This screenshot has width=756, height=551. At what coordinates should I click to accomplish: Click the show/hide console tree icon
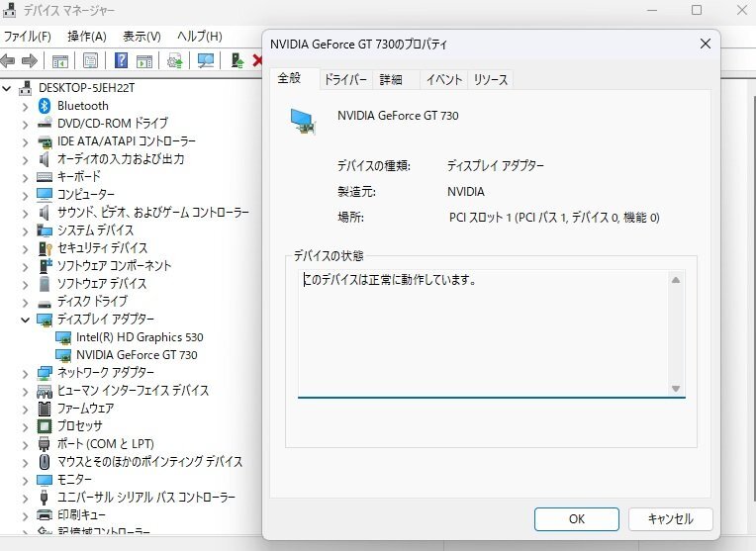[x=60, y=60]
